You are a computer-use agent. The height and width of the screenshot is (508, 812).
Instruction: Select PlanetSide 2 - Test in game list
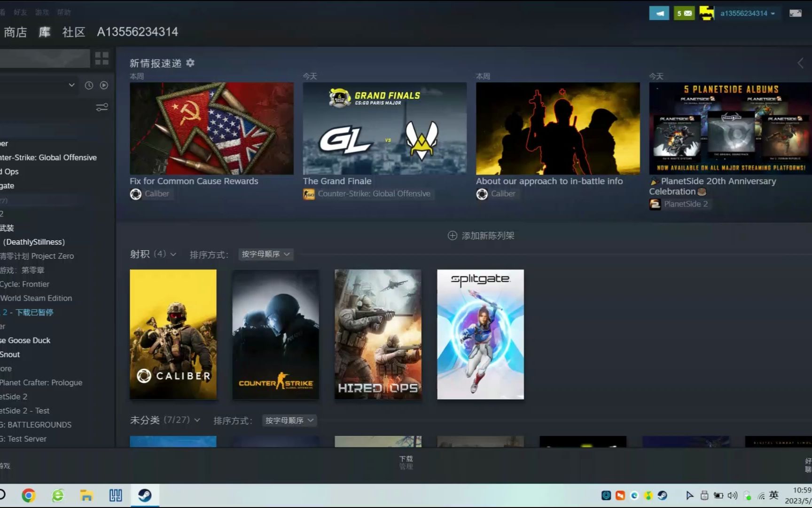point(24,411)
